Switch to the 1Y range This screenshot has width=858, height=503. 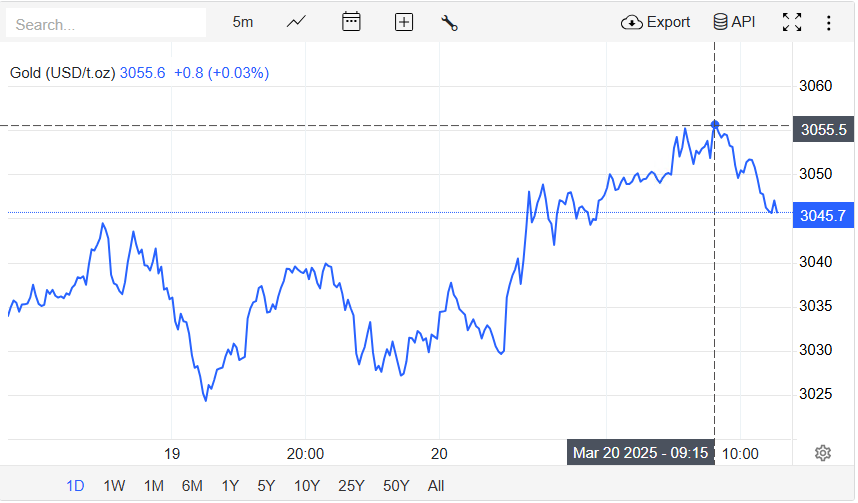[230, 486]
